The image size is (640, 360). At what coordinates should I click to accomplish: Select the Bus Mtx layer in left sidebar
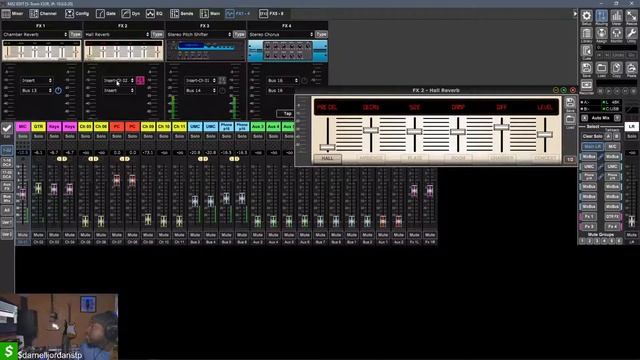[x=7, y=199]
